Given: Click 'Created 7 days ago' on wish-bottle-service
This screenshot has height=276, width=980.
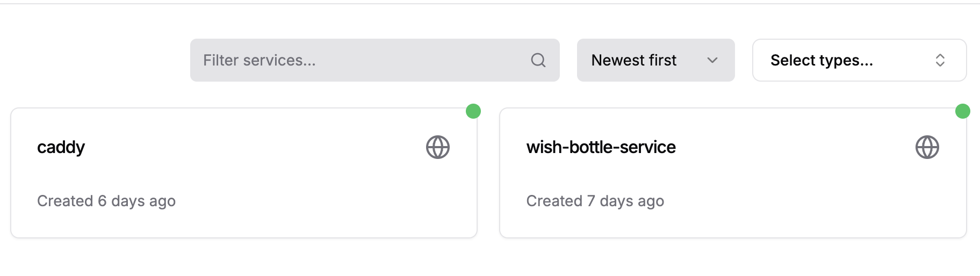Looking at the screenshot, I should [595, 201].
